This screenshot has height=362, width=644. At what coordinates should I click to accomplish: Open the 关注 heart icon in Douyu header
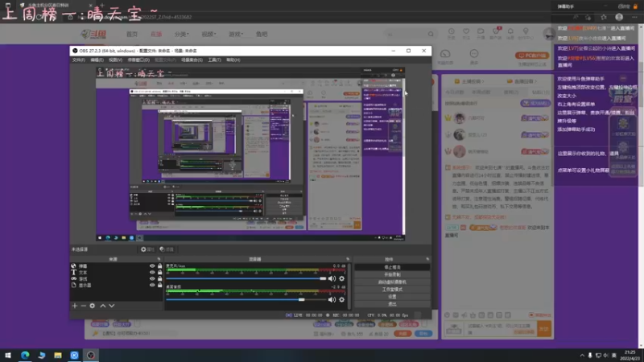point(466,34)
